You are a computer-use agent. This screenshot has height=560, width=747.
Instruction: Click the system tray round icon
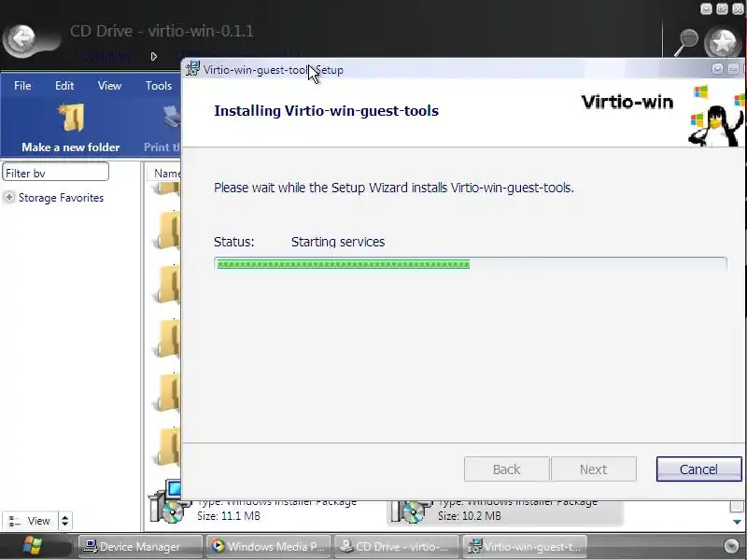click(x=731, y=546)
